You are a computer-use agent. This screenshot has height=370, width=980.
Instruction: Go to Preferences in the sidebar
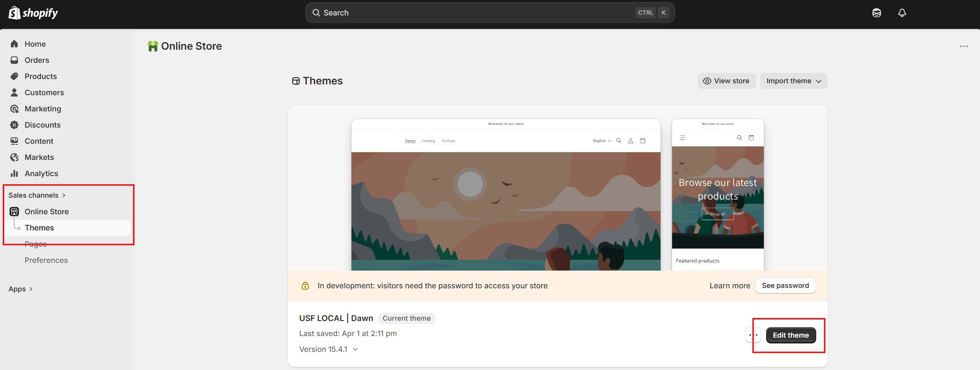point(46,260)
